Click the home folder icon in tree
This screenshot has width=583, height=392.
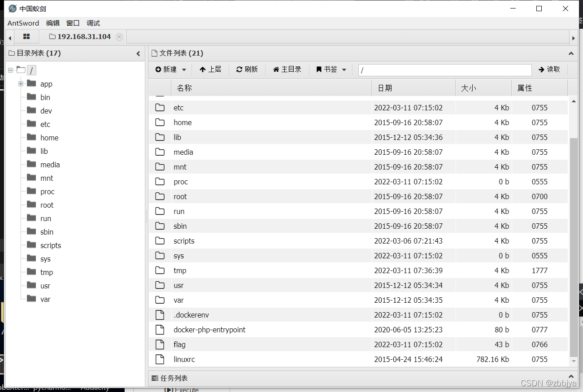(x=31, y=137)
